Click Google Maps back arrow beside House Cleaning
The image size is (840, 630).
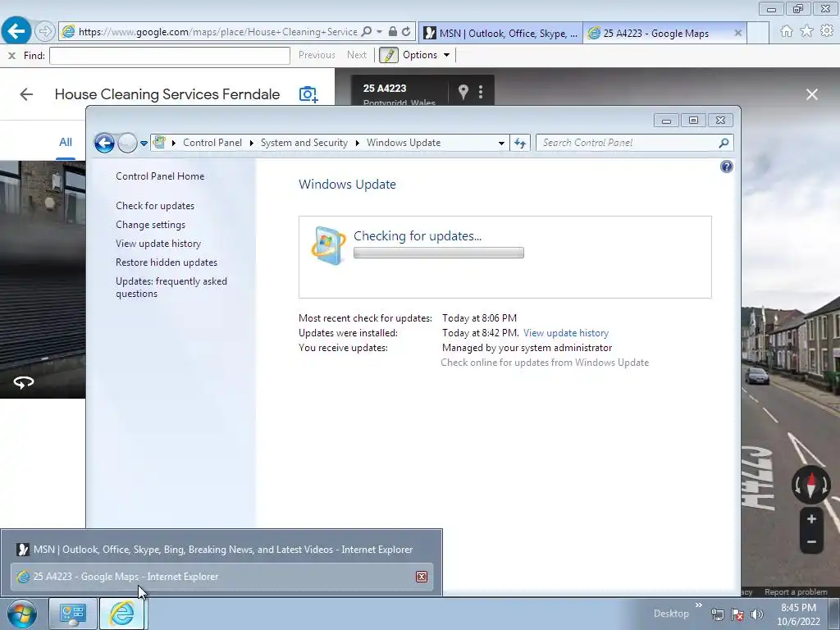pyautogui.click(x=26, y=94)
